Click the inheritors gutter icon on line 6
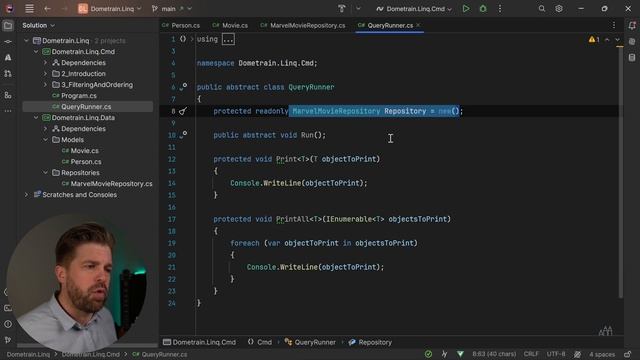The width and height of the screenshot is (640, 360). pyautogui.click(x=183, y=87)
